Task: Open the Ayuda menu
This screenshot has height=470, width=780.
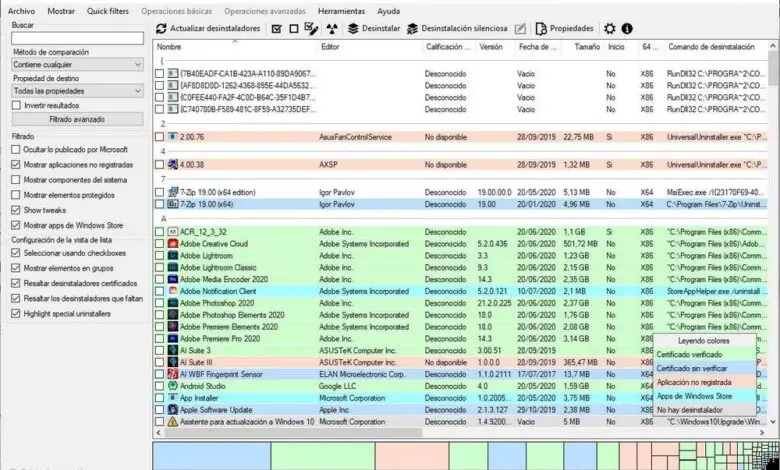Action: [389, 11]
